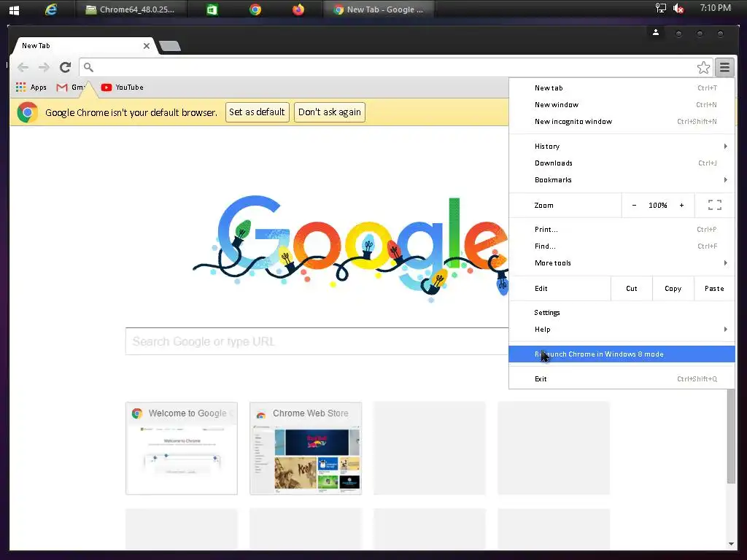Decrease zoom with the minus button
This screenshot has height=560, width=747.
tap(634, 205)
